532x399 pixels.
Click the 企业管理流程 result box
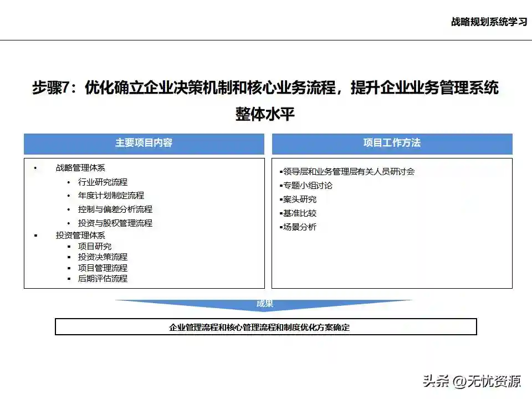(x=265, y=327)
